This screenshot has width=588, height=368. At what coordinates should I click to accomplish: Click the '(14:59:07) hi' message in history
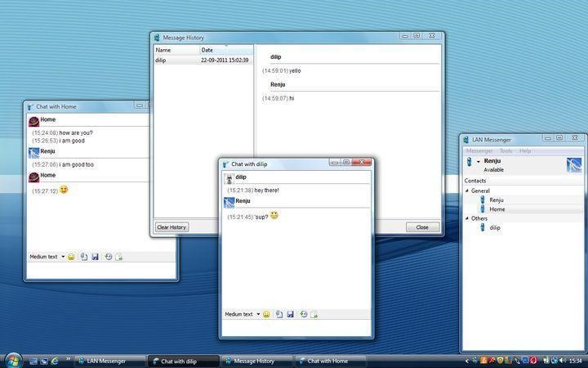(x=278, y=98)
